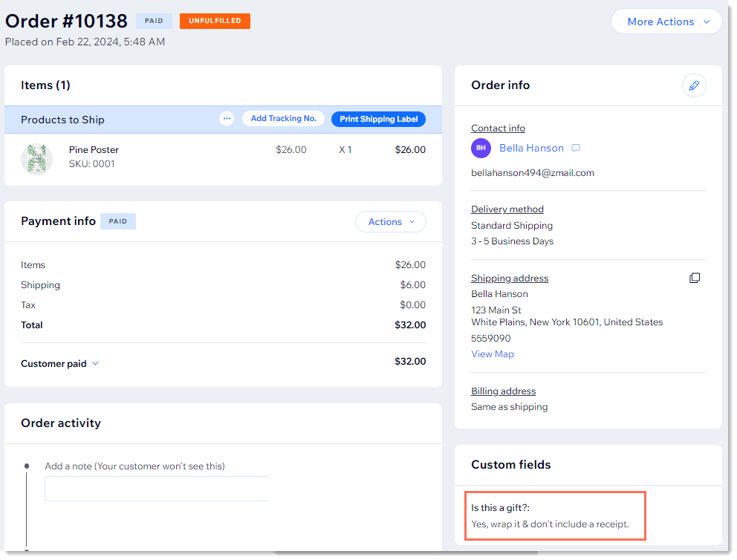Open the View Map link
Viewport: 737px width, 560px height.
pyautogui.click(x=492, y=354)
